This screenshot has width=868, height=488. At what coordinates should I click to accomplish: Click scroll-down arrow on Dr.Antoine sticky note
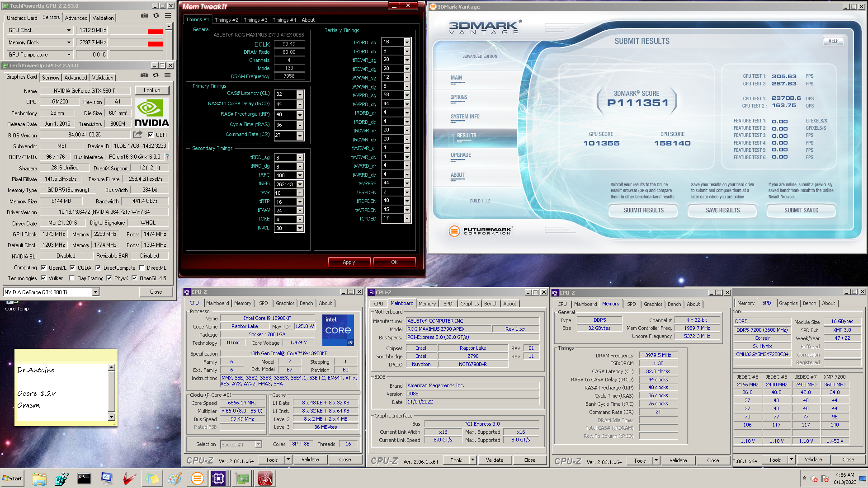point(112,417)
